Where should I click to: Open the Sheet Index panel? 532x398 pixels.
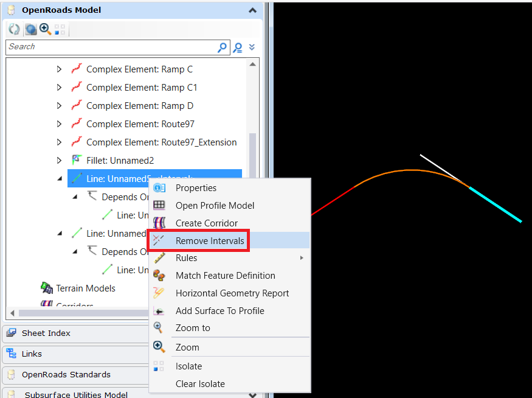coord(76,333)
